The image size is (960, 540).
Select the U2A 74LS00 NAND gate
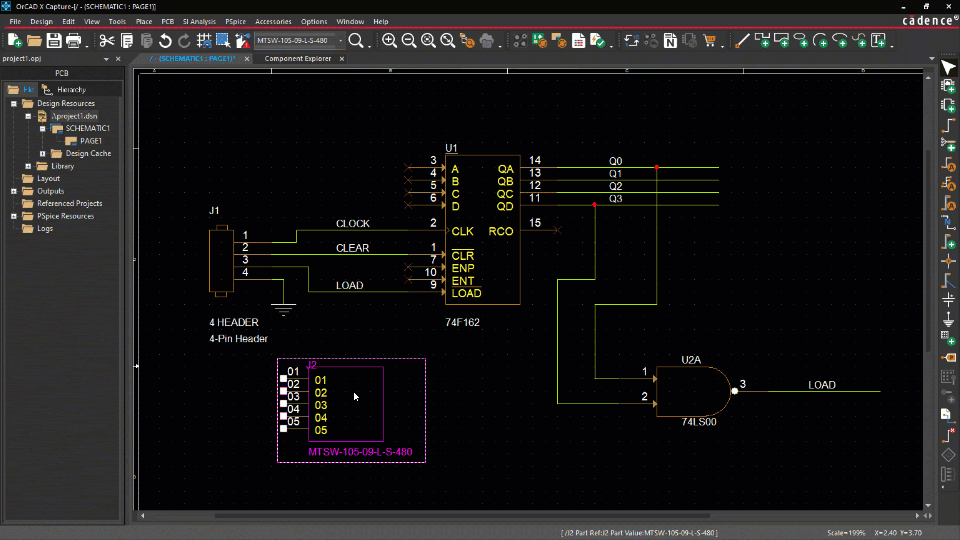(x=694, y=391)
